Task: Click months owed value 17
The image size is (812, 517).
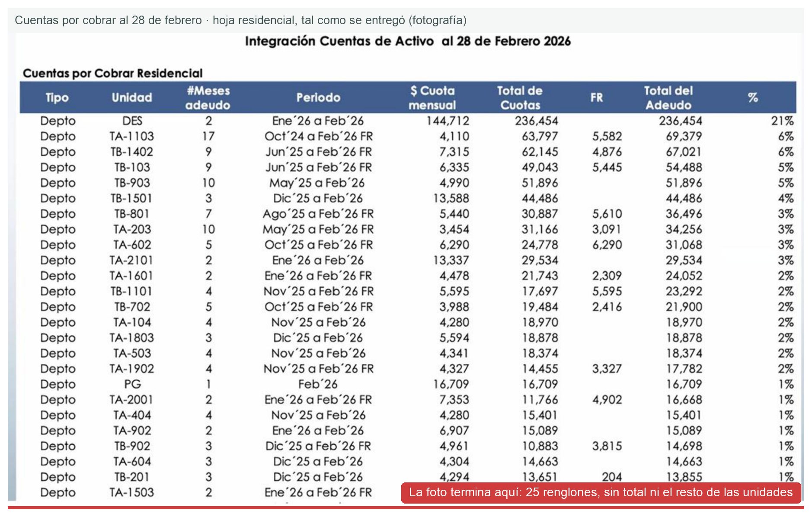Action: coord(208,136)
